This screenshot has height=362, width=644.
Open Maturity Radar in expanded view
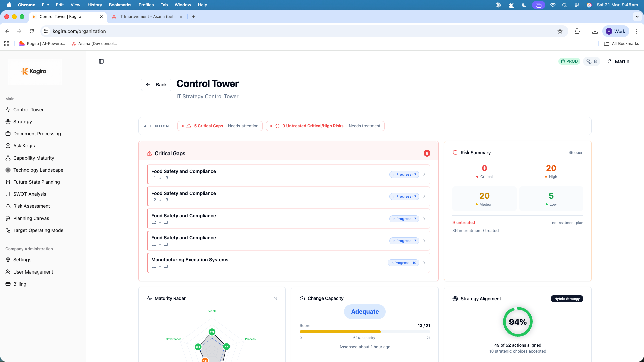[x=275, y=298]
